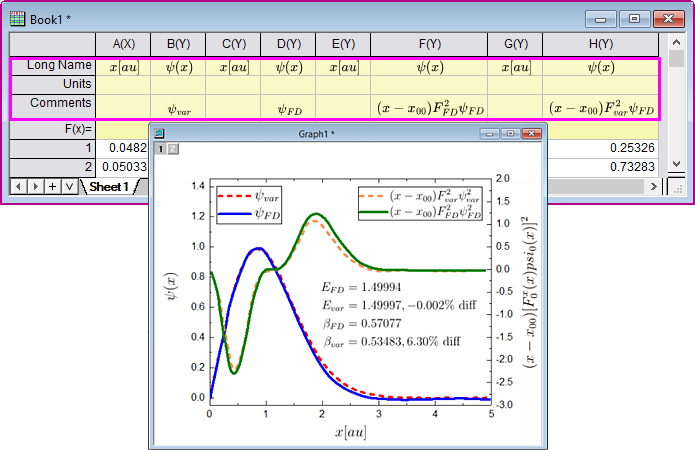Select column header D(Y)
The height and width of the screenshot is (450, 695).
point(289,44)
